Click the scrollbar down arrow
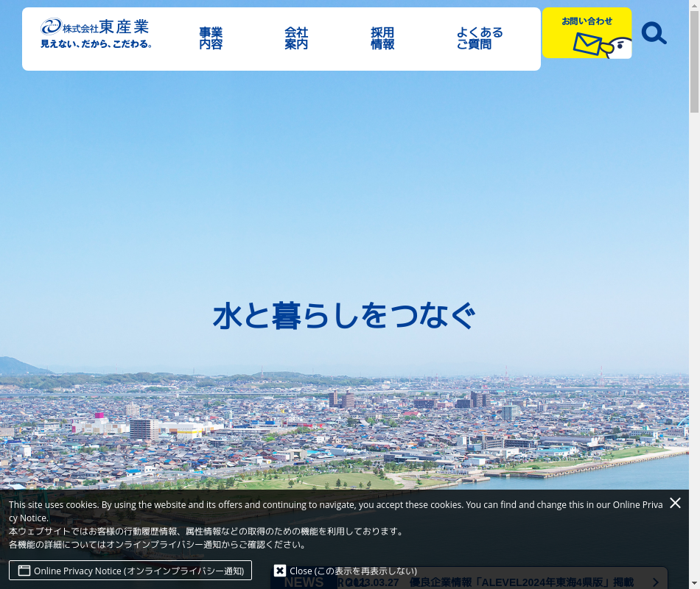700x589 pixels. coord(694,584)
